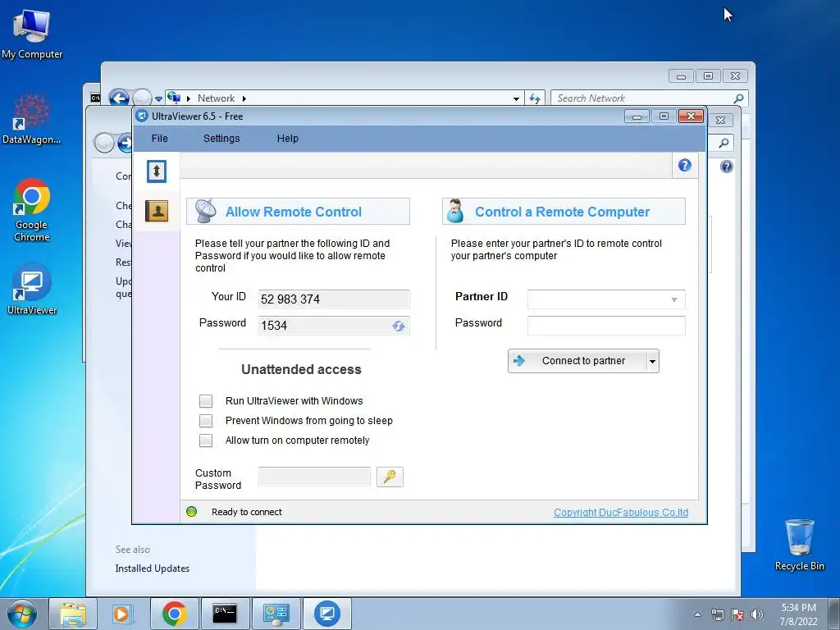Click the Unattended access heading
Viewport: 840px width, 630px height.
click(x=301, y=370)
